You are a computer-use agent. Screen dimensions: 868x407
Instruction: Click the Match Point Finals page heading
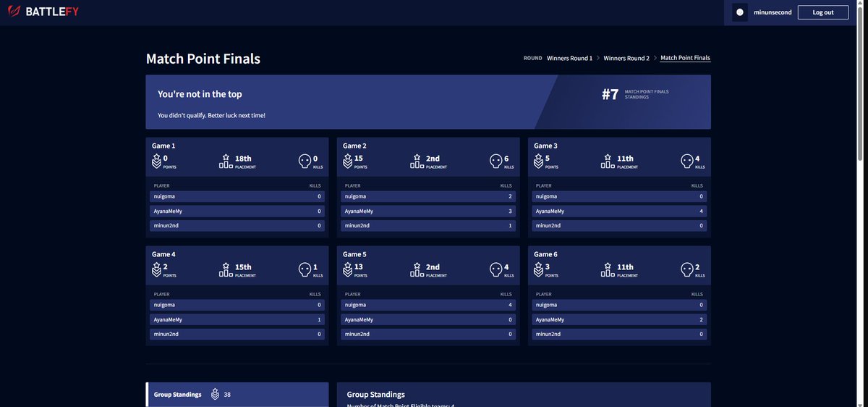point(203,59)
